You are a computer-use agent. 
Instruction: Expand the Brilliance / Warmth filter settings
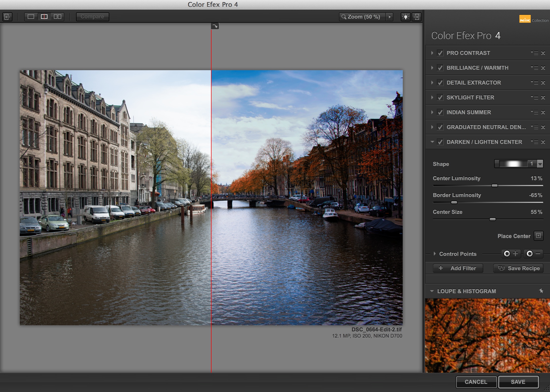(432, 68)
